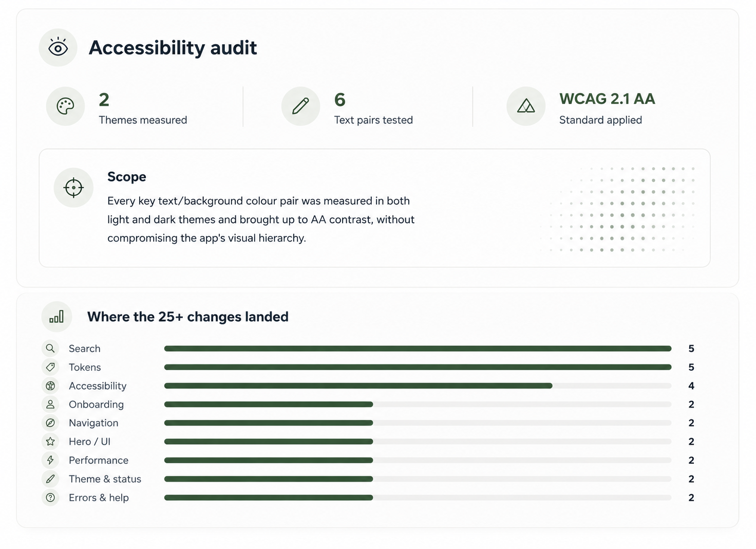Viewport: 756px width, 549px height.
Task: Click the pencil icon for Text pairs tested
Action: 300,106
